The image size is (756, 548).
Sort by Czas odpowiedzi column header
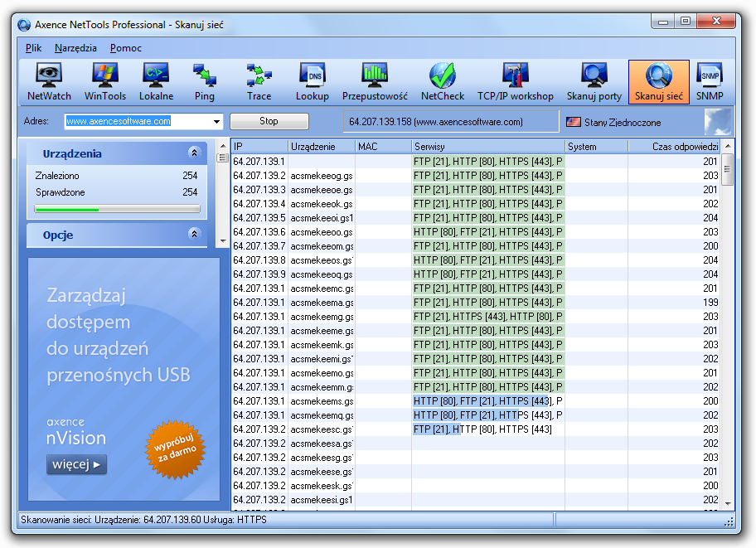pos(675,146)
